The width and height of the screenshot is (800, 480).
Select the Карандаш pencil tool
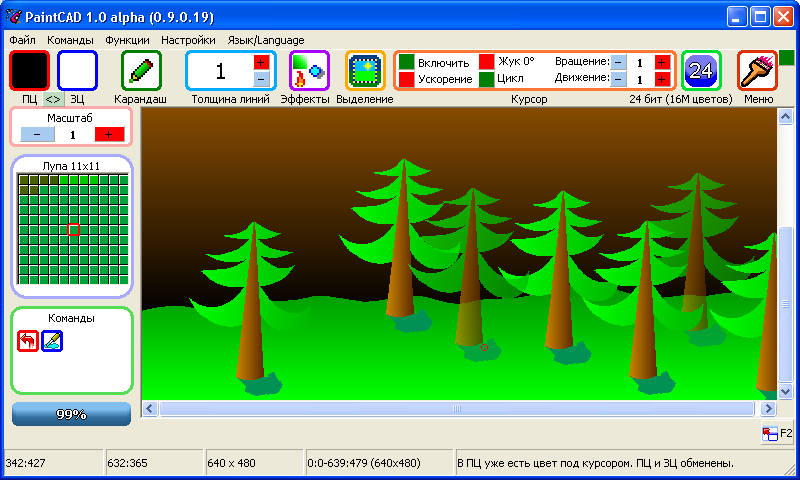coord(141,70)
